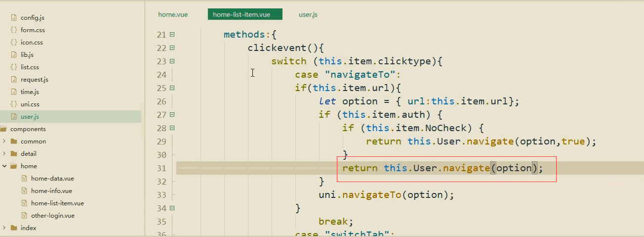644x237 pixels.
Task: Fold code at line 34
Action: pyautogui.click(x=172, y=208)
